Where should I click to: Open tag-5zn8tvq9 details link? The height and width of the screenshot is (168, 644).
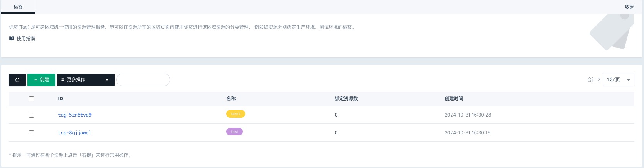pos(75,115)
